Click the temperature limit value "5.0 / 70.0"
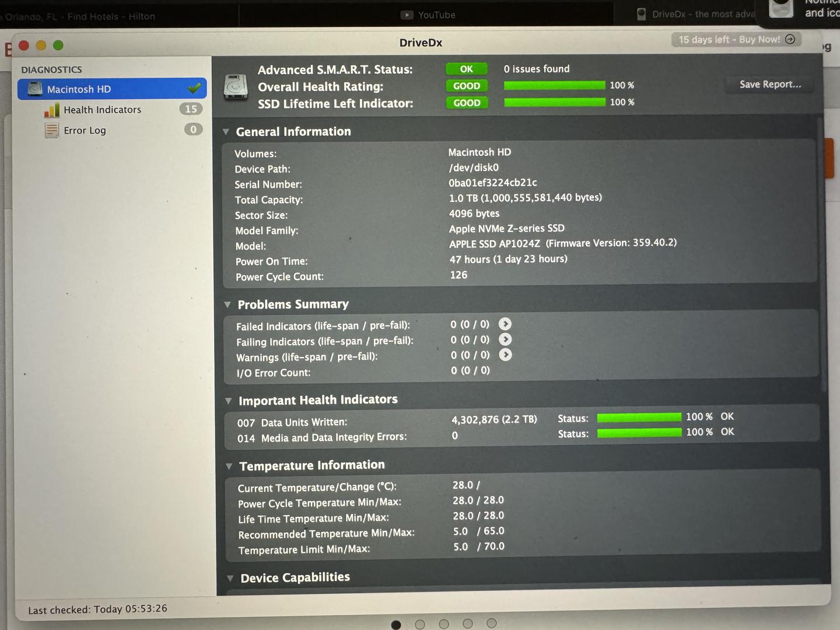The height and width of the screenshot is (630, 840). pos(479,547)
